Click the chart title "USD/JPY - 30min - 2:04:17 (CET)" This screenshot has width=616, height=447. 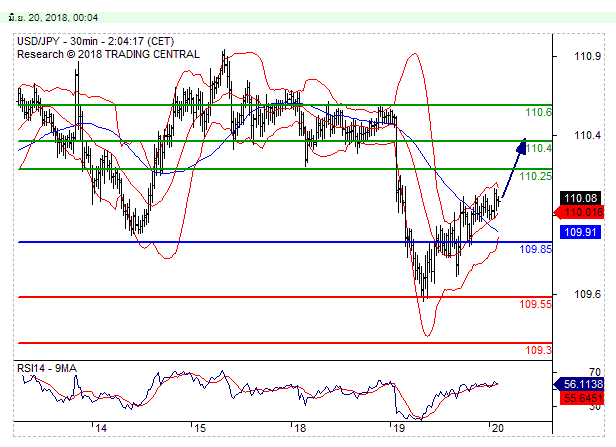pos(95,41)
